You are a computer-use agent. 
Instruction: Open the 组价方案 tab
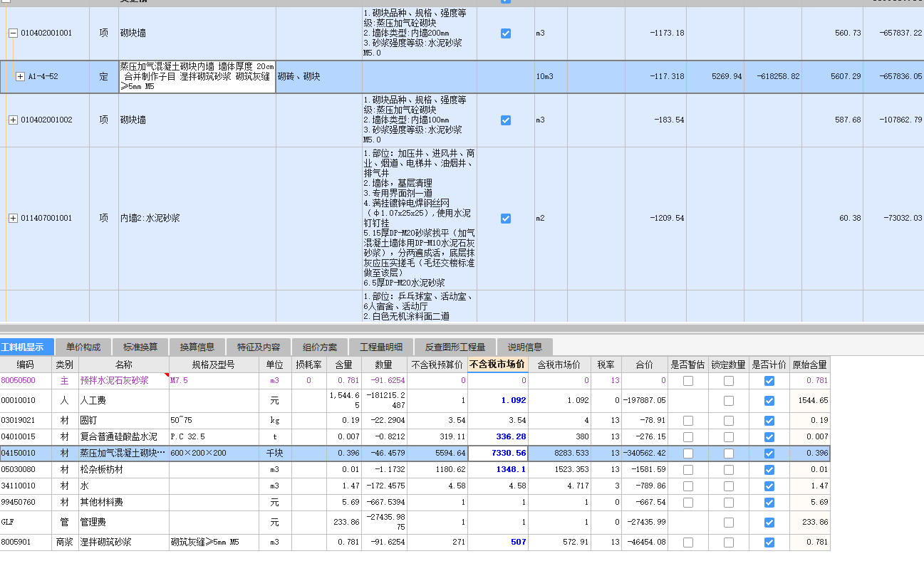(320, 347)
